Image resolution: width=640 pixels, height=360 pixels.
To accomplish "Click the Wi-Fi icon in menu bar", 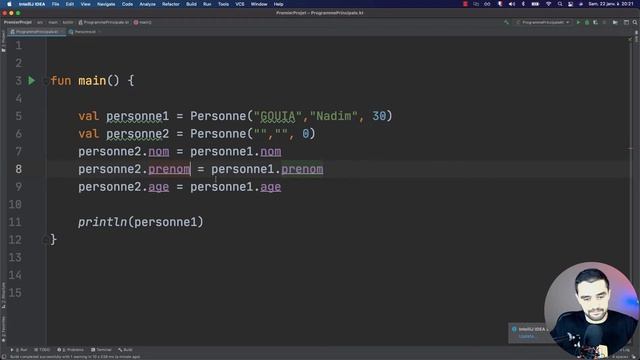I will pyautogui.click(x=549, y=4).
